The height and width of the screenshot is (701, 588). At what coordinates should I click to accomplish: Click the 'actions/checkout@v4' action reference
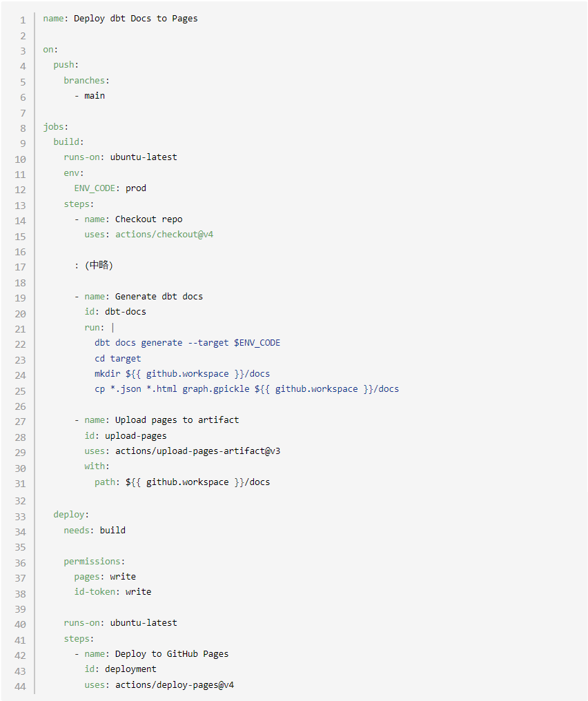(164, 235)
